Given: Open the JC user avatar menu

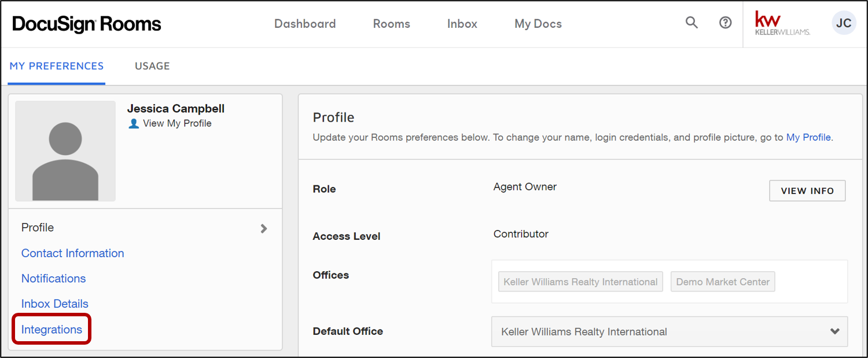Looking at the screenshot, I should pyautogui.click(x=844, y=23).
